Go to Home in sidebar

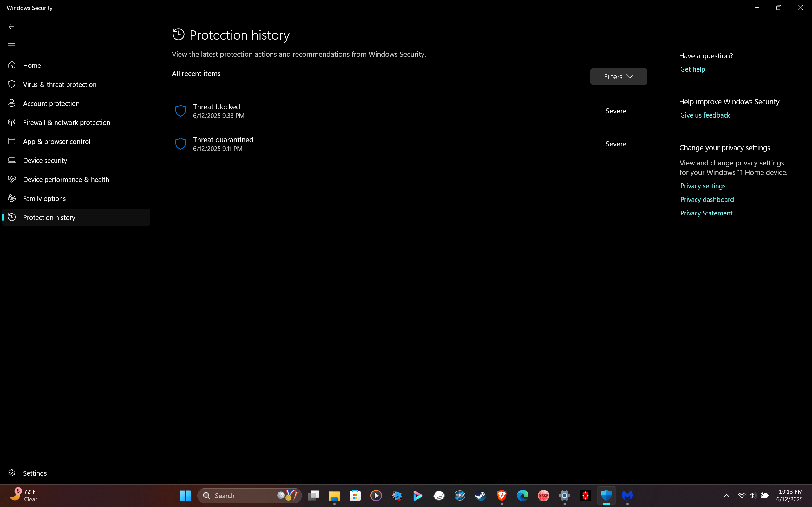pyautogui.click(x=32, y=65)
